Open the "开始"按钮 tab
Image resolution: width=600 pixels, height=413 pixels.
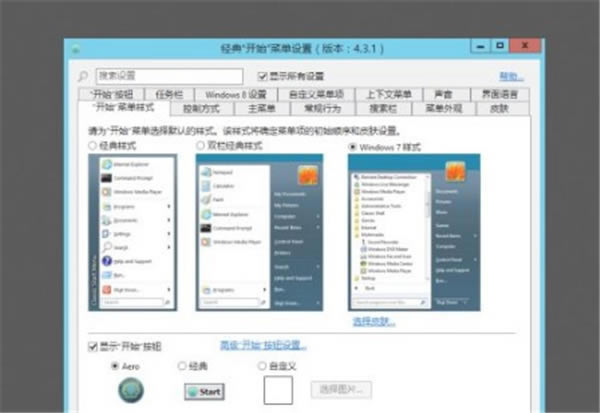tap(111, 94)
